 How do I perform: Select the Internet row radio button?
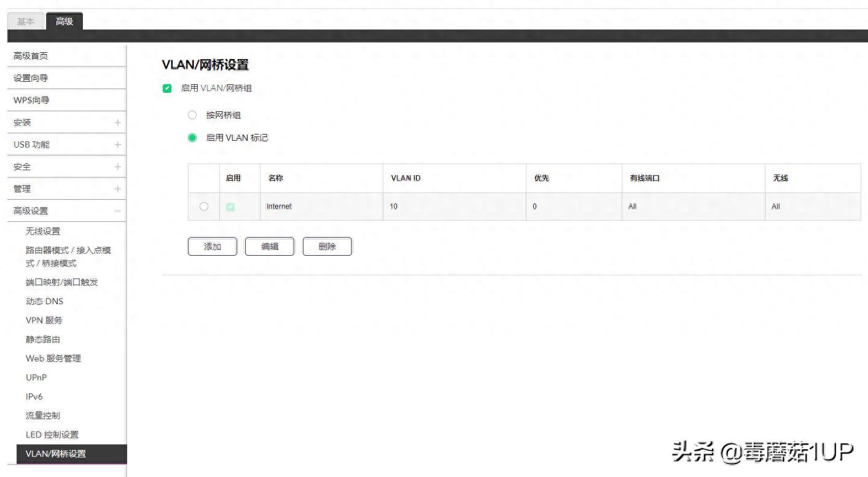click(x=203, y=207)
